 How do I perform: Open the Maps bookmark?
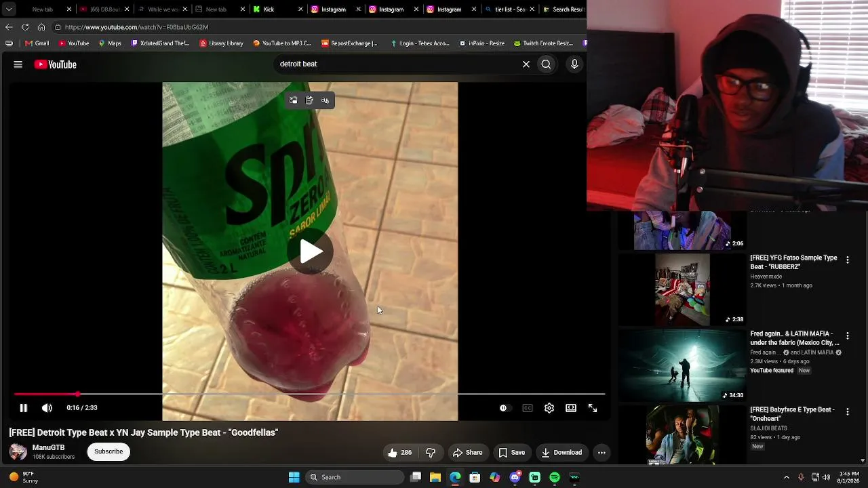[110, 43]
